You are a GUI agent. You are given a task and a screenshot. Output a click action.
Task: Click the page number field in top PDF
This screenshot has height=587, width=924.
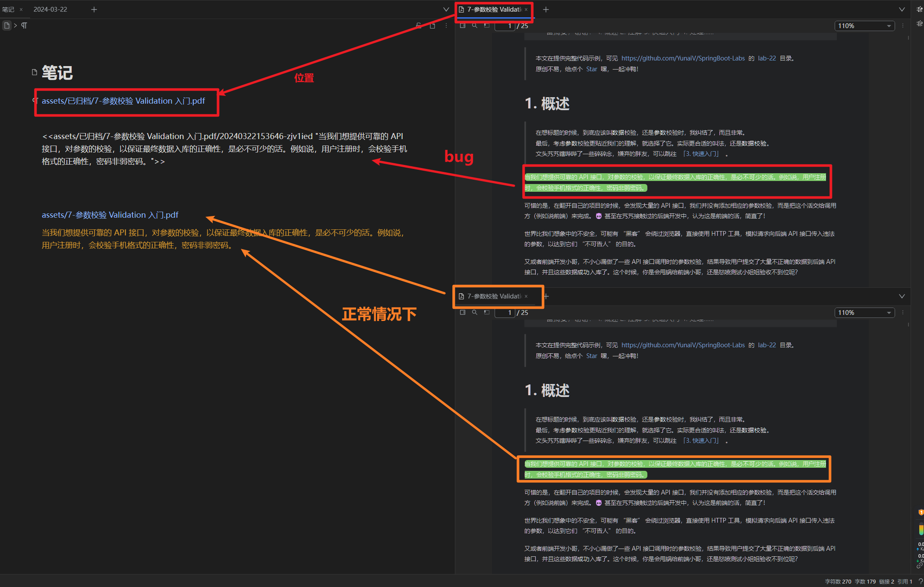tap(505, 26)
